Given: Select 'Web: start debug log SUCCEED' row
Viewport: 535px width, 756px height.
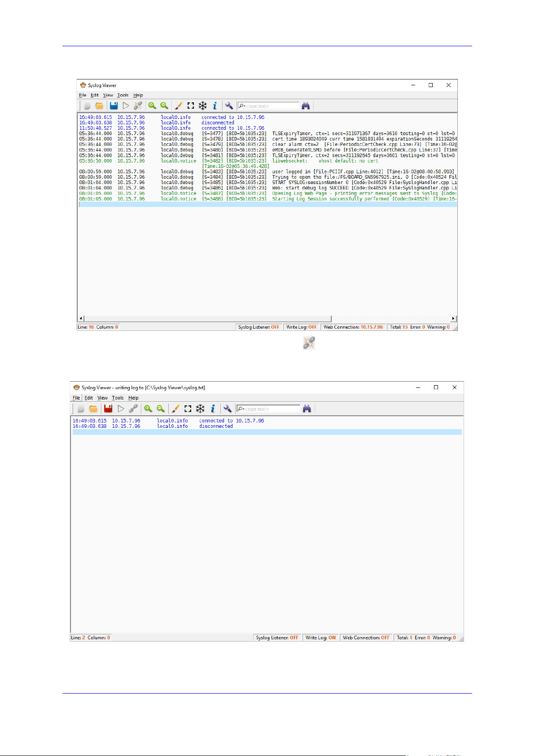Looking at the screenshot, I should coord(267,188).
